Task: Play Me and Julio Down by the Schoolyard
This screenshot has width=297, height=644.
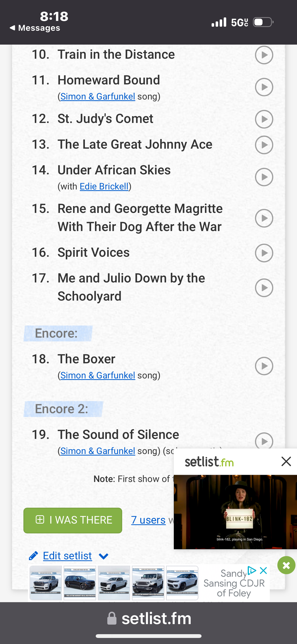Action: 264,288
